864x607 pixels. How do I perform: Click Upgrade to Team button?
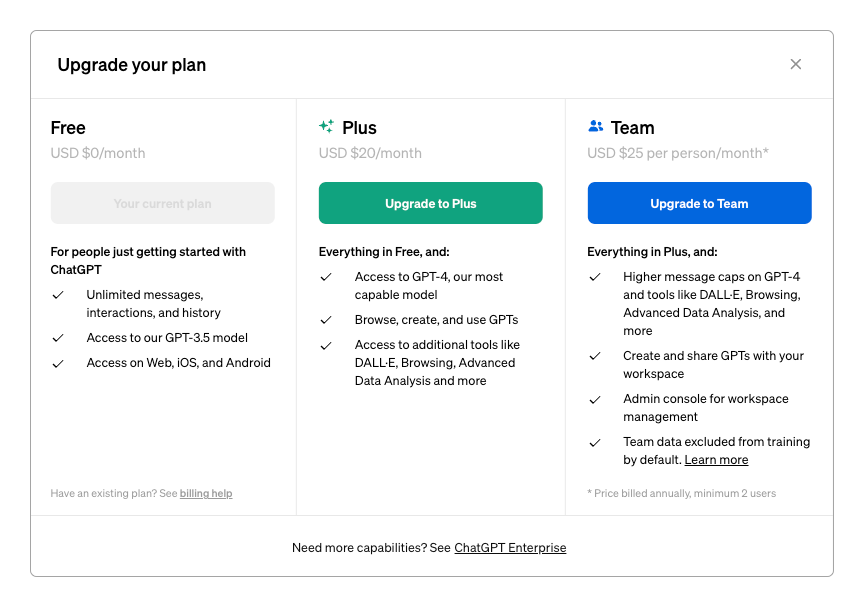click(x=699, y=203)
